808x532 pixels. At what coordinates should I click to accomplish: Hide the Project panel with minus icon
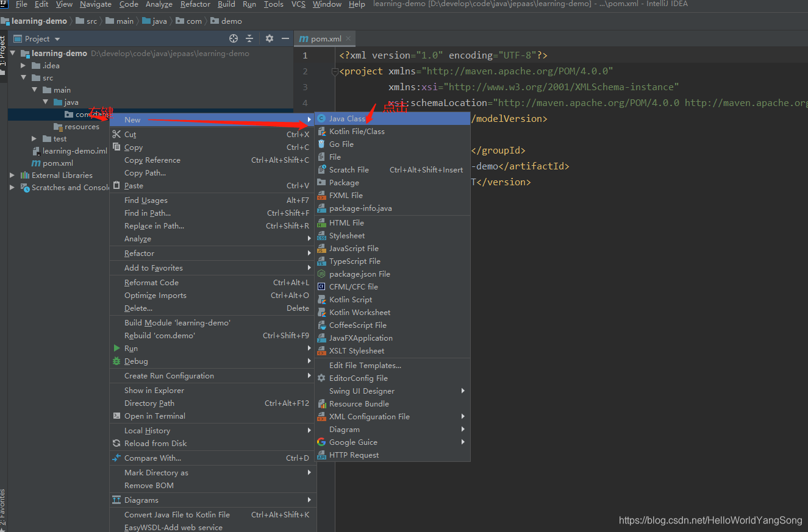point(285,38)
